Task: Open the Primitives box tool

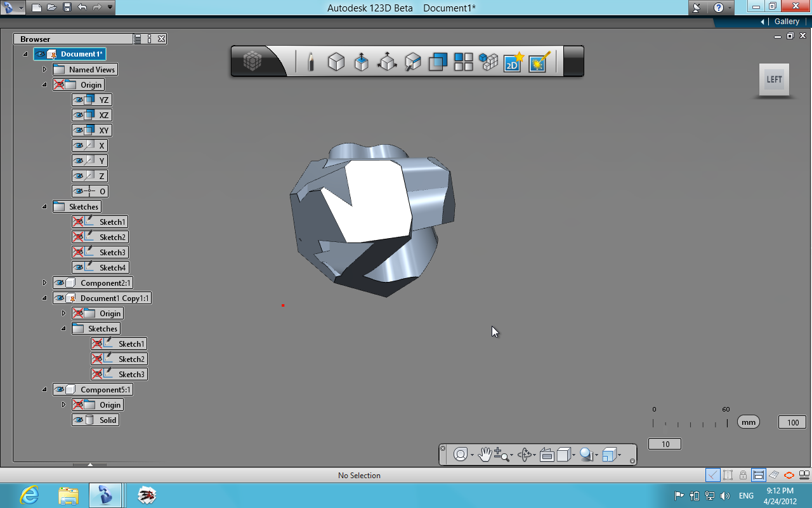Action: (336, 62)
